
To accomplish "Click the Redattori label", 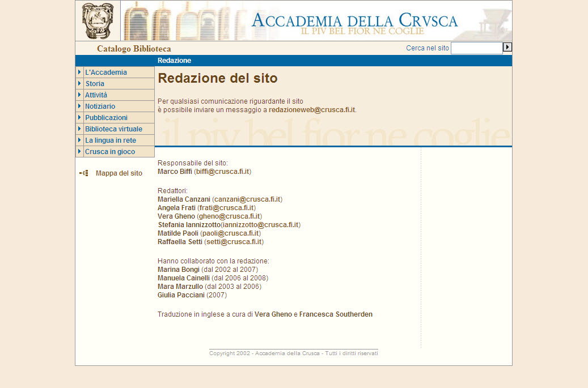I will (172, 191).
